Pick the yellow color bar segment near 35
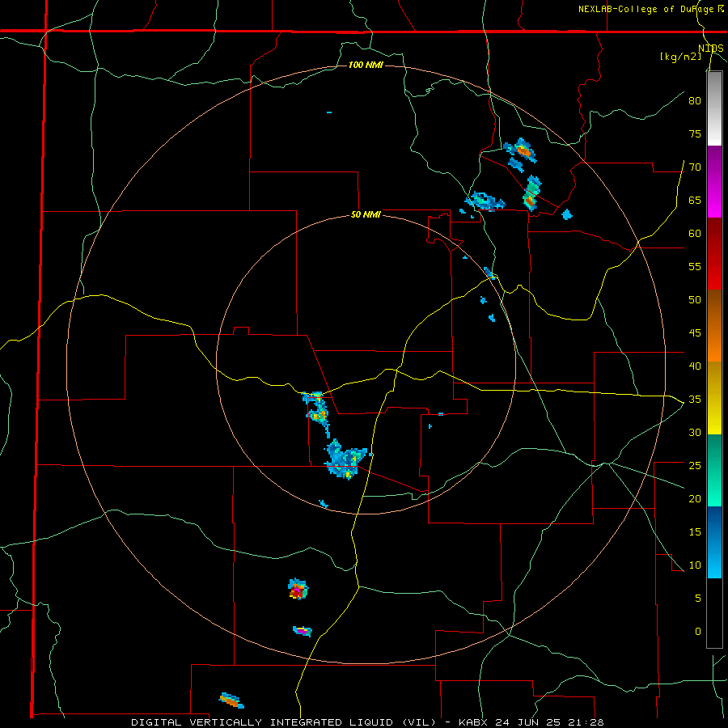Image resolution: width=728 pixels, height=728 pixels. [x=715, y=397]
